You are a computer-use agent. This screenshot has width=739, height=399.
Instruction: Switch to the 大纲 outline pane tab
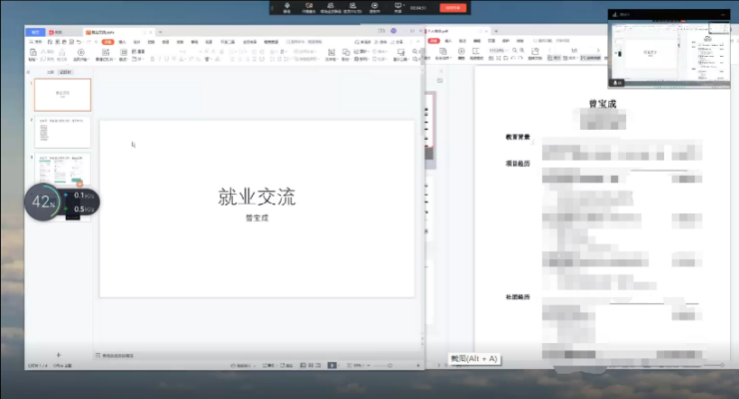coord(50,72)
